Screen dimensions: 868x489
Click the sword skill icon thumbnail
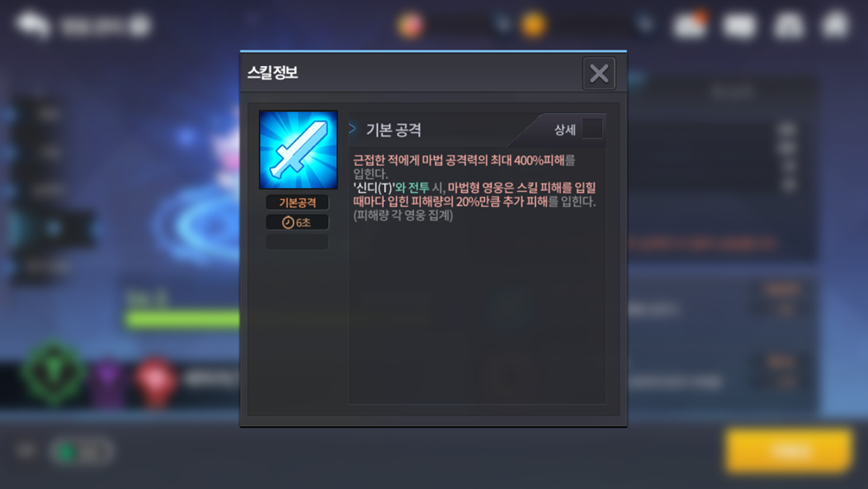pyautogui.click(x=299, y=150)
